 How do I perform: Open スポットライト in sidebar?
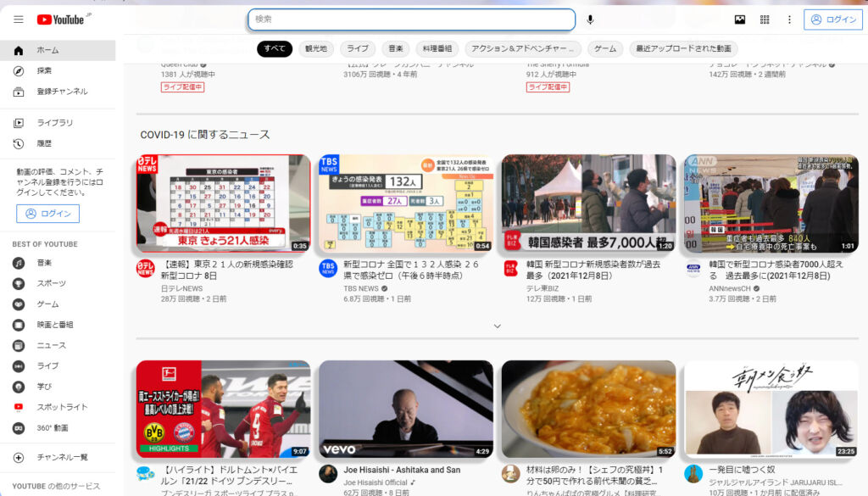tap(58, 407)
